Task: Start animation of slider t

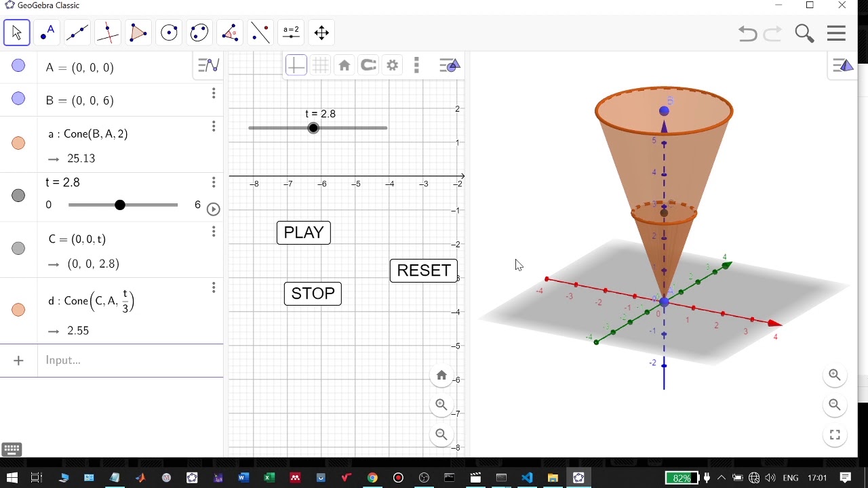Action: (213, 209)
